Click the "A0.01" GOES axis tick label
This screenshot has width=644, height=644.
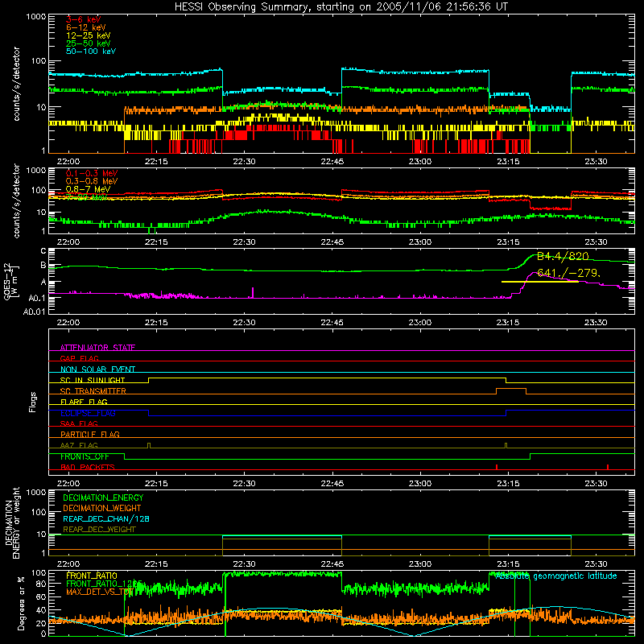(35, 312)
